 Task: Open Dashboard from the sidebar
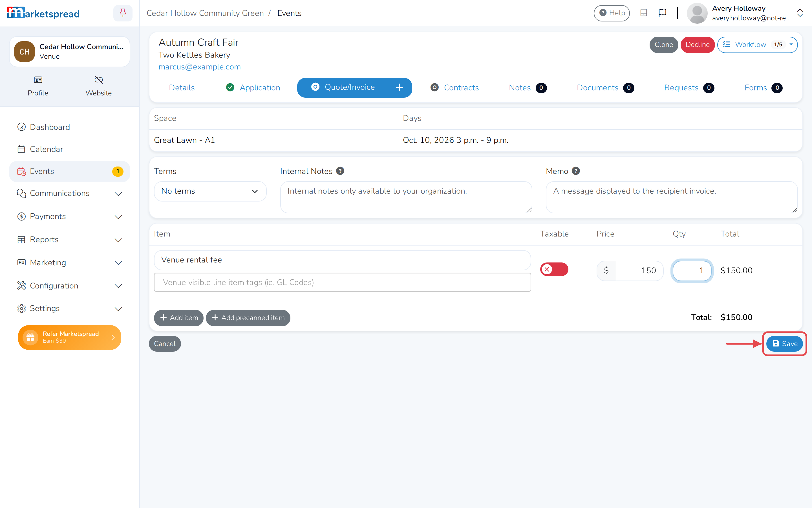(69, 127)
